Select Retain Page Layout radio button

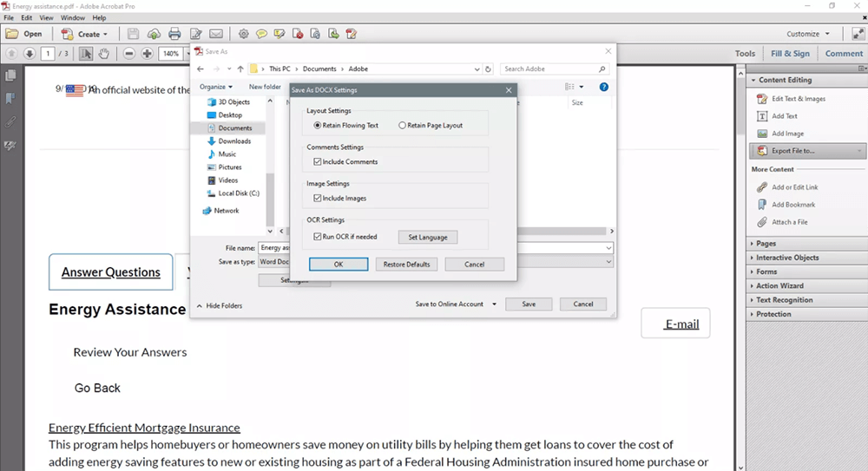pos(402,126)
